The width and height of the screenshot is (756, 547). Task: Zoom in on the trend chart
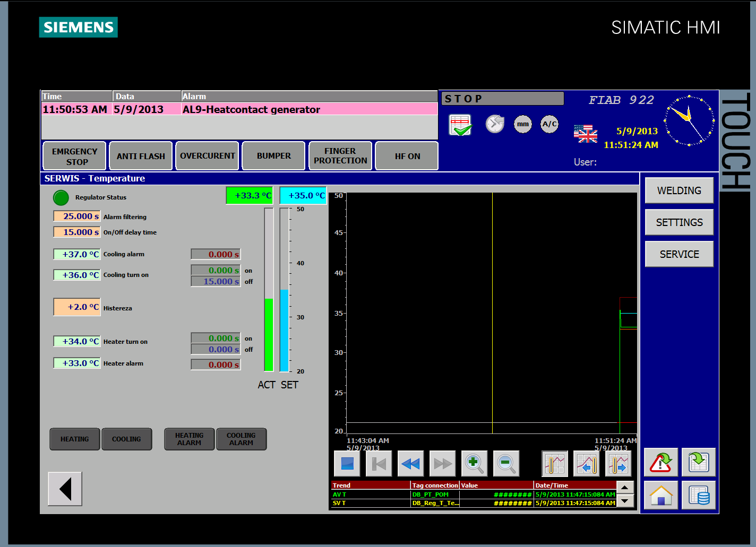pos(474,464)
